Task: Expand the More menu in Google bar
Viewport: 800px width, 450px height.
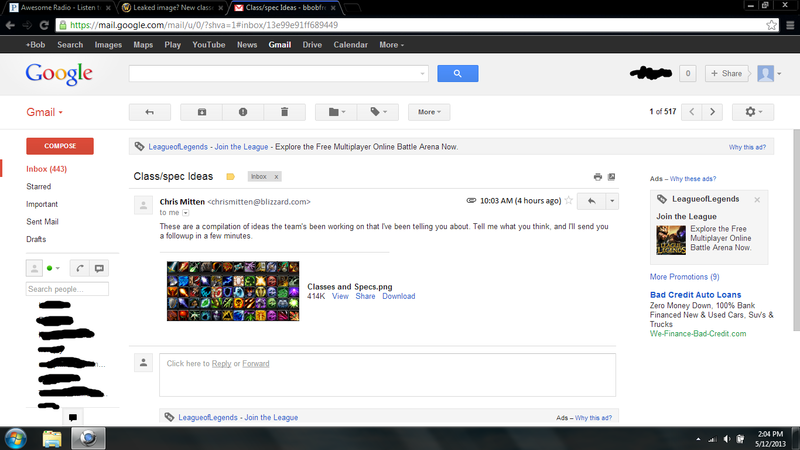Action: [391, 45]
